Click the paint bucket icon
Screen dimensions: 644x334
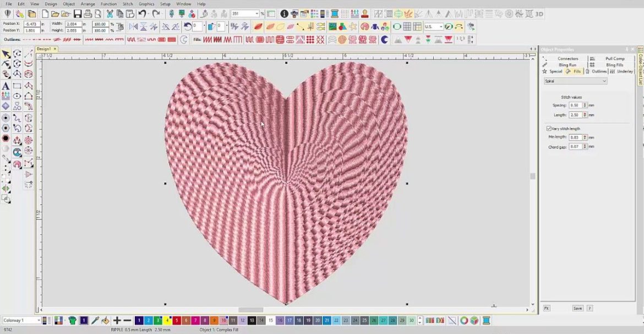point(106,320)
